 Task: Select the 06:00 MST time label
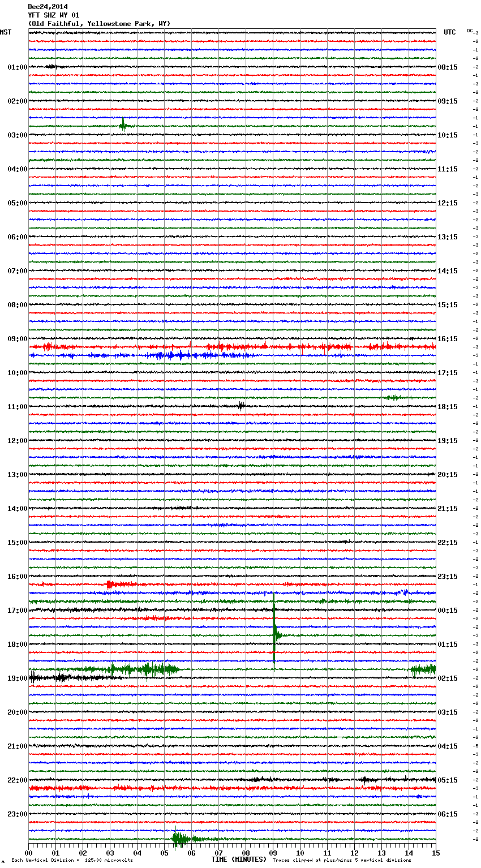click(17, 237)
